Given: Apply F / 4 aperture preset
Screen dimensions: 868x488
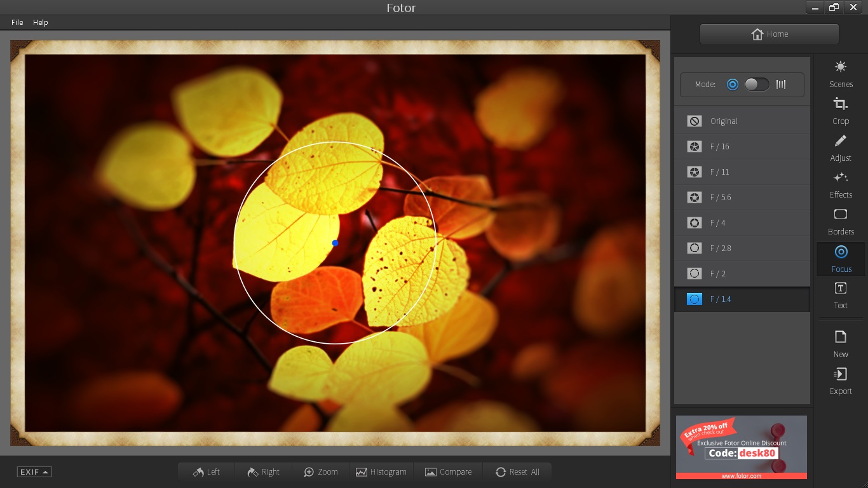Looking at the screenshot, I should [x=742, y=222].
